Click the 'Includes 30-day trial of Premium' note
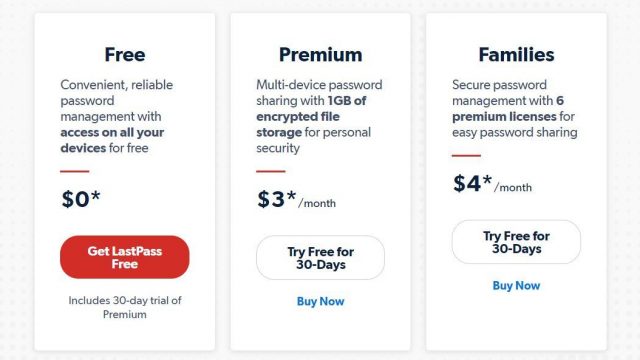Viewport: 640px width, 360px height. coord(124,307)
